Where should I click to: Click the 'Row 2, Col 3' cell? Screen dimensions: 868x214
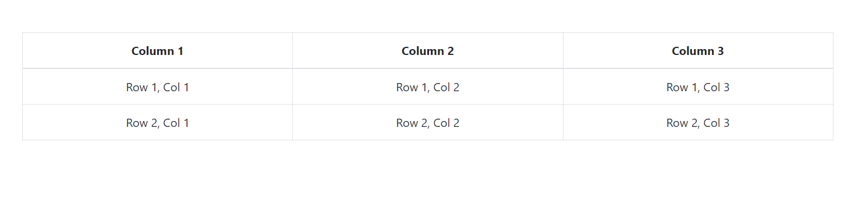698,123
